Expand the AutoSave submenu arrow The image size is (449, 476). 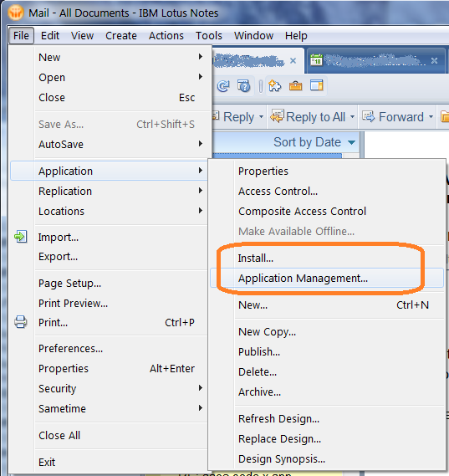[200, 144]
